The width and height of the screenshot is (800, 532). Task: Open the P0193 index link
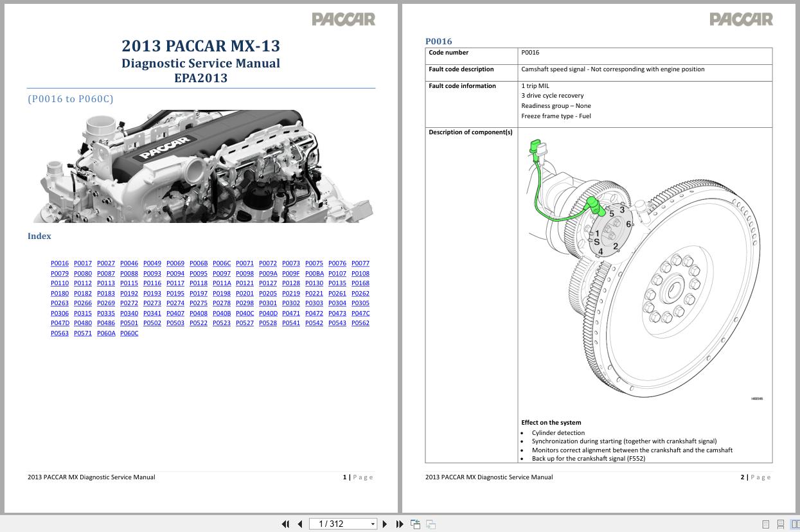pyautogui.click(x=152, y=294)
